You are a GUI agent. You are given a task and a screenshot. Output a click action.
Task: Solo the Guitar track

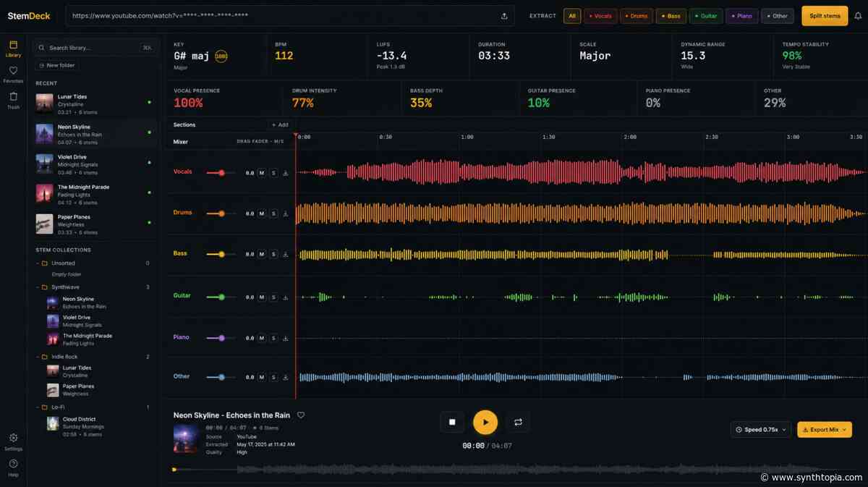tap(273, 297)
